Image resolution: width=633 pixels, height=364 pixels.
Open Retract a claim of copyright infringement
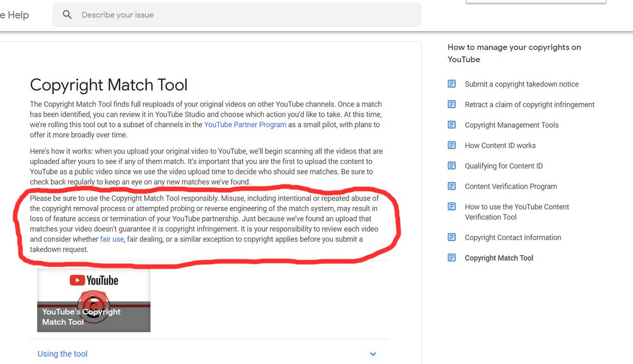[530, 104]
